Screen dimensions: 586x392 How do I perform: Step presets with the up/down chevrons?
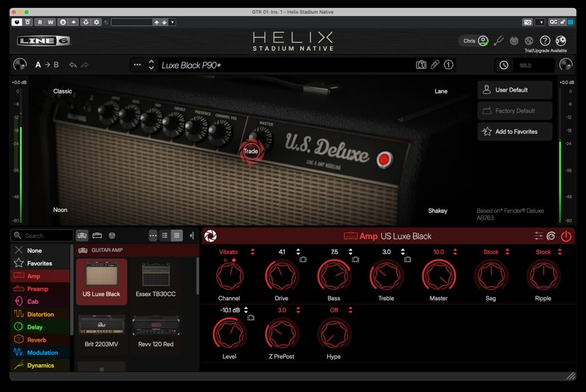tap(151, 65)
